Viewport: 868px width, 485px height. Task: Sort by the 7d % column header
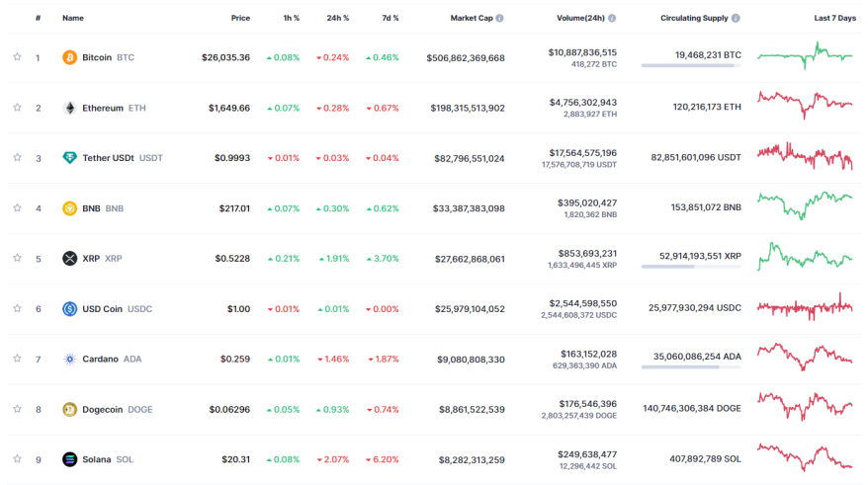click(x=391, y=18)
